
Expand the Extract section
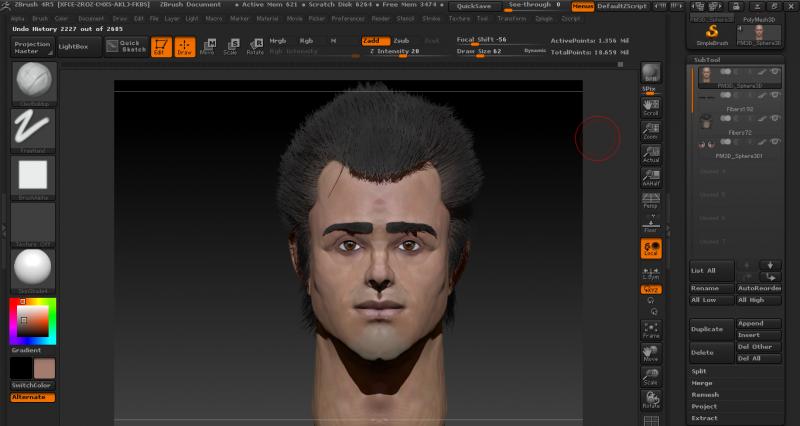[x=704, y=418]
